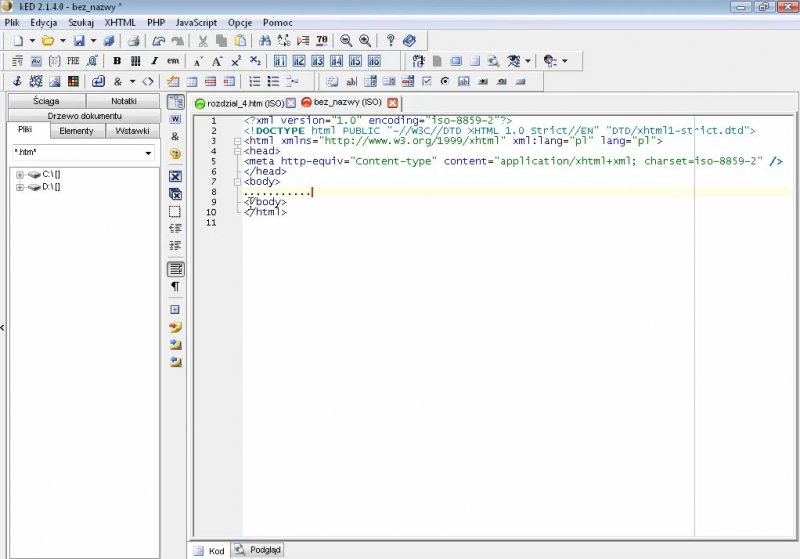Click the scissors Cut icon
Viewport: 800px width, 559px height.
point(203,41)
